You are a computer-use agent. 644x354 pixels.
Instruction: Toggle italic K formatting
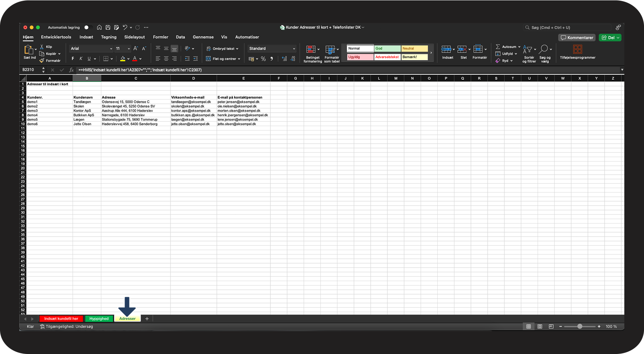[81, 59]
